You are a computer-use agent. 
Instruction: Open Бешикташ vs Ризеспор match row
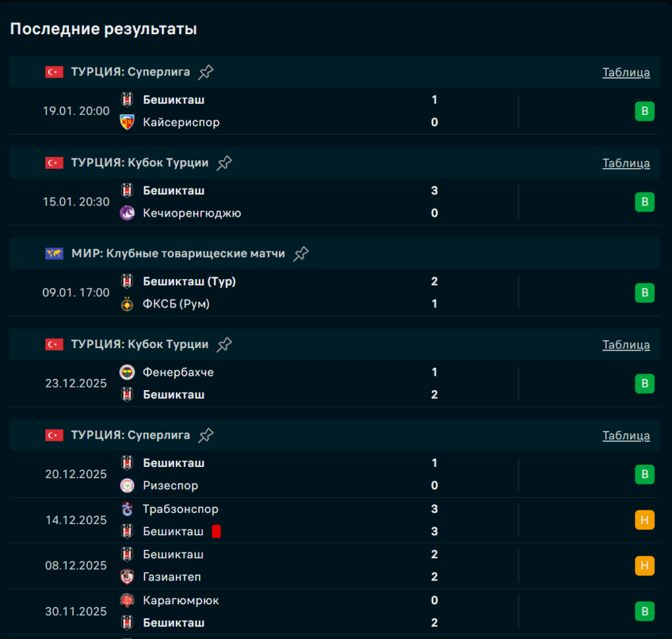[315, 474]
